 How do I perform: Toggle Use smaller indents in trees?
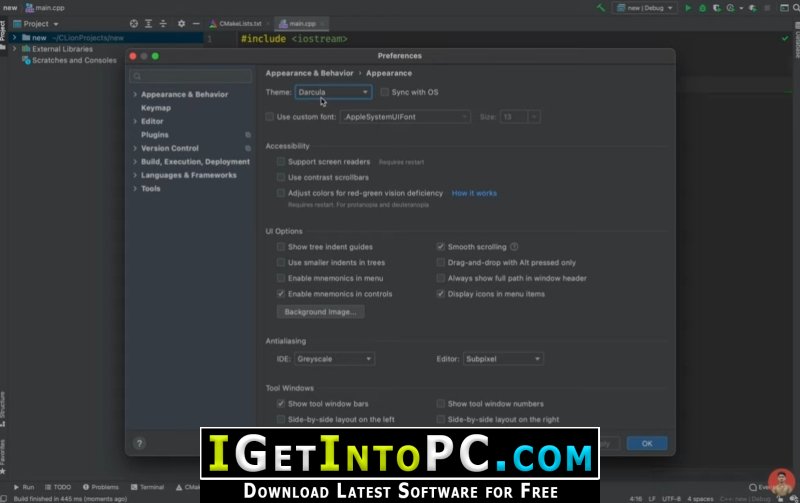click(281, 263)
